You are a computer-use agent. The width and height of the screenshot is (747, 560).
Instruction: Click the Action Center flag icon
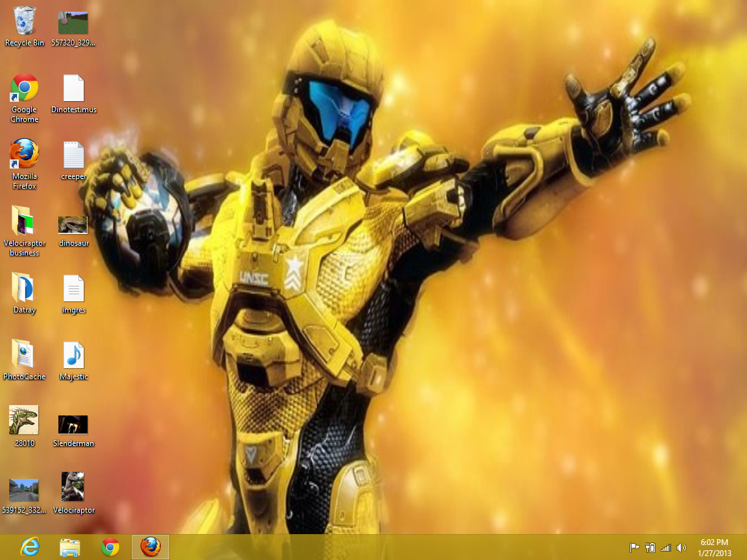pyautogui.click(x=635, y=548)
